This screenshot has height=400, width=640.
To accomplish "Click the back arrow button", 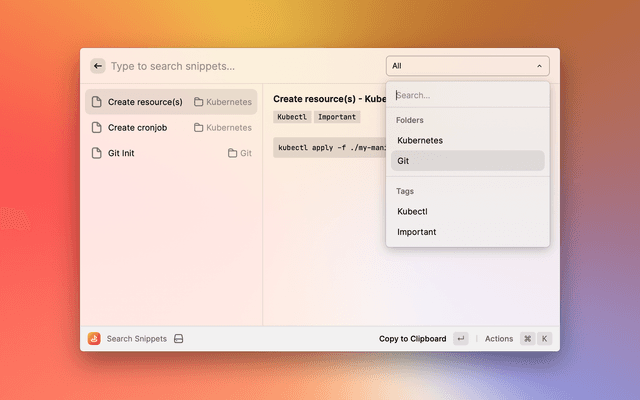I will pos(98,66).
